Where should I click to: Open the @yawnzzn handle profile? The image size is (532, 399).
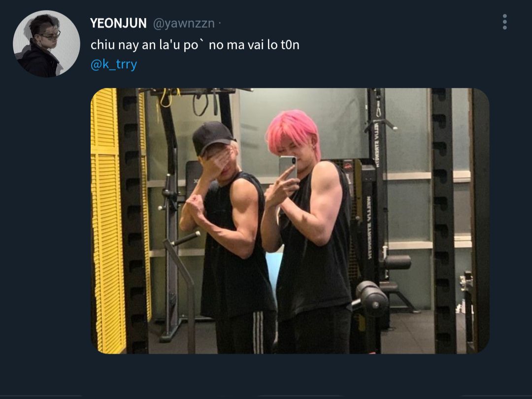[x=184, y=24]
